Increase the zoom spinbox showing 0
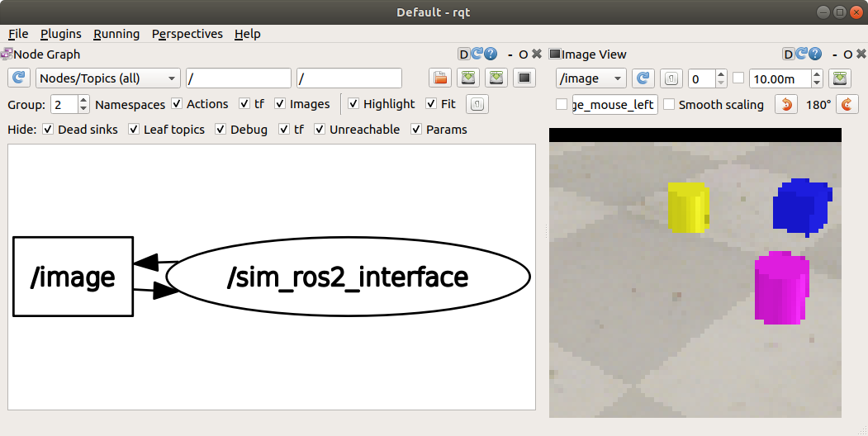Screen dimensions: 868x436 (720, 74)
